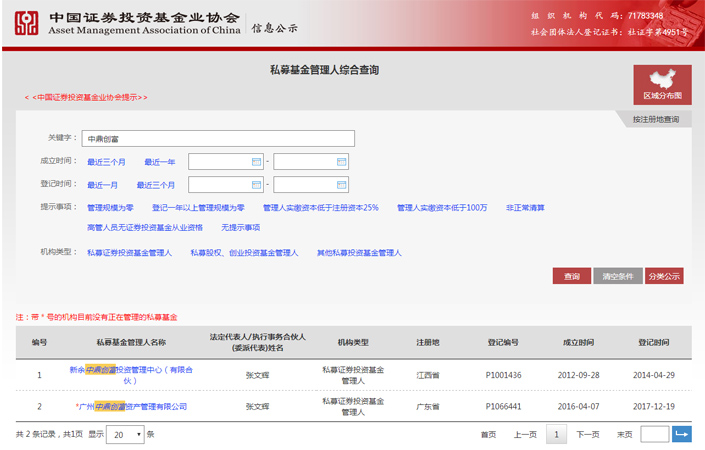Viewport: 705px width, 450px height.
Task: Click the 登记时间 end date field
Action: [x=311, y=185]
